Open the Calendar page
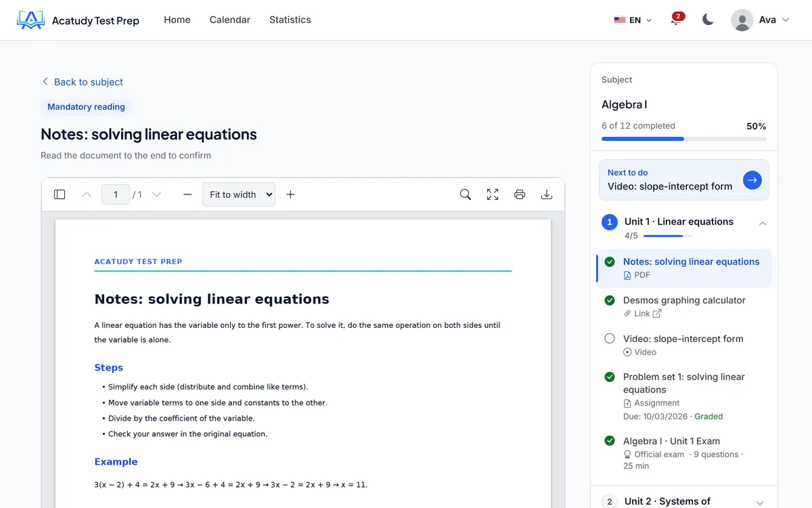 pyautogui.click(x=230, y=20)
